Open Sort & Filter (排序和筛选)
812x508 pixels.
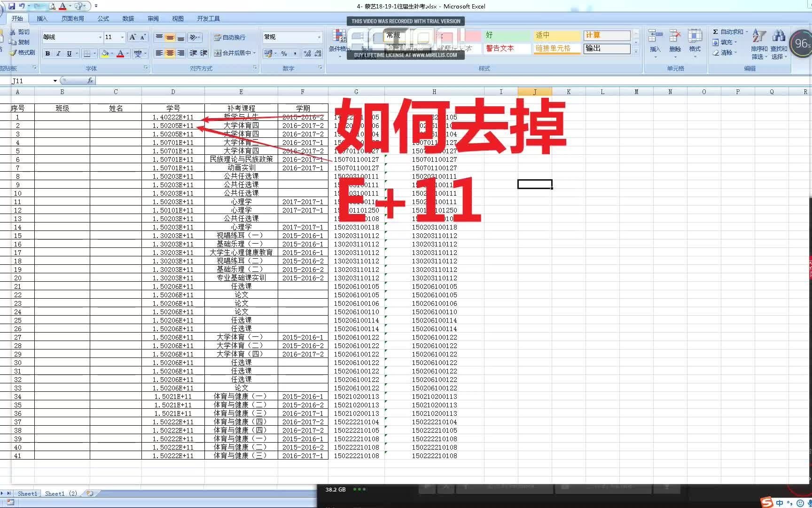click(758, 45)
